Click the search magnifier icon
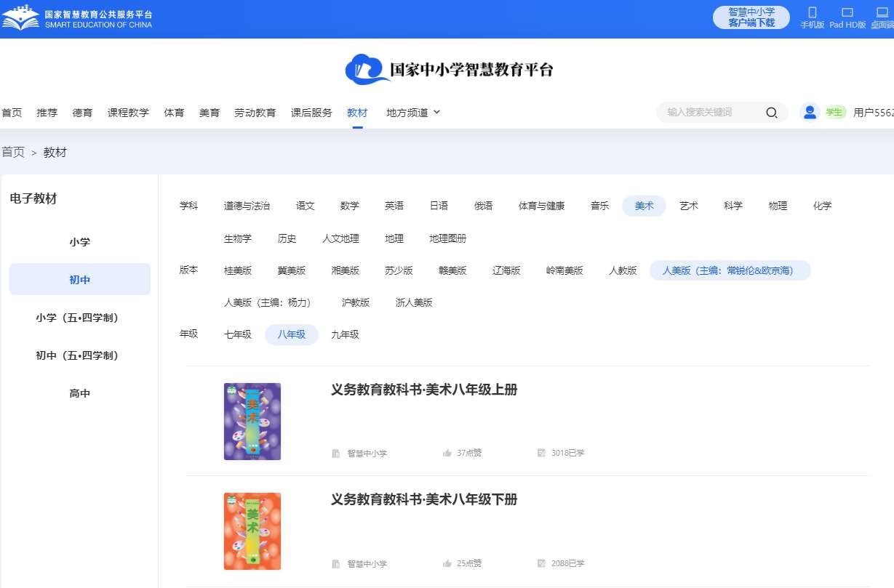Viewport: 894px width, 588px height. [772, 113]
